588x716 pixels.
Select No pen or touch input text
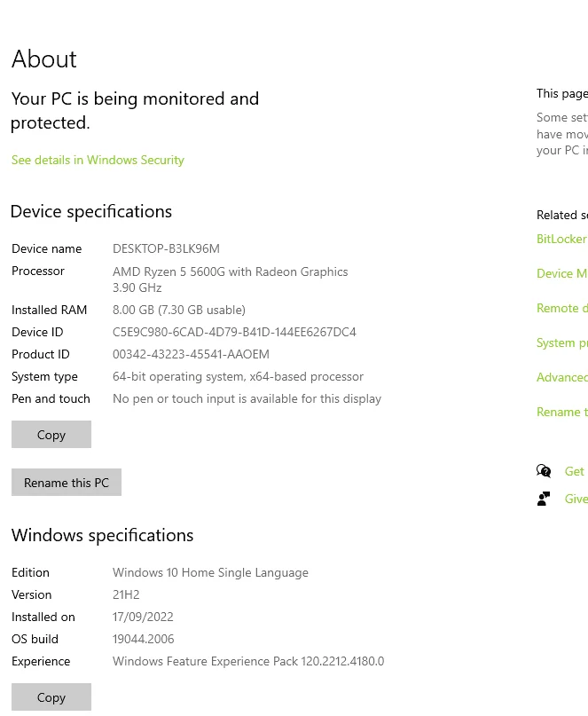coord(247,399)
